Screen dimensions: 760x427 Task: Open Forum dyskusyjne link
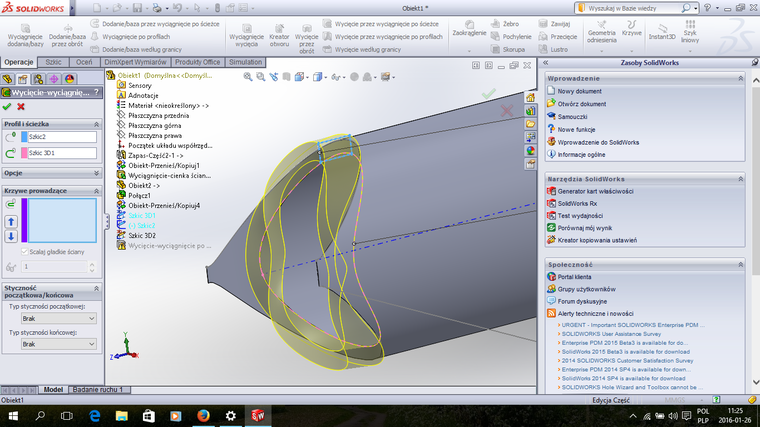(x=582, y=301)
